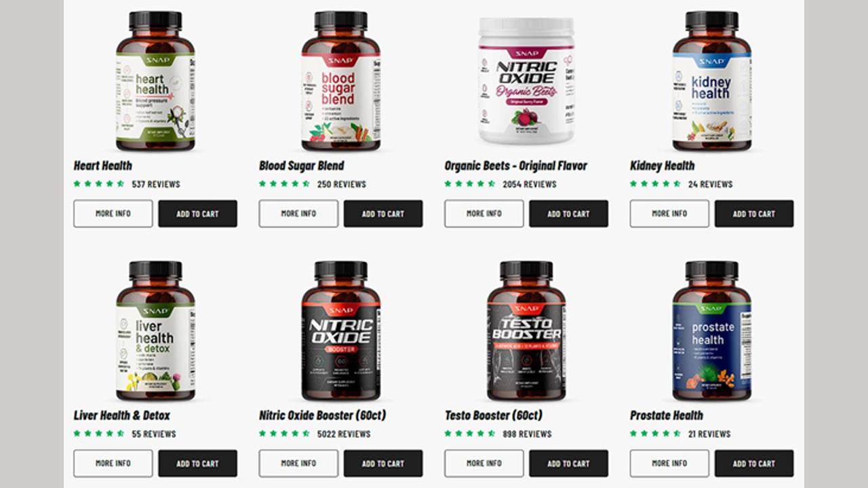Get more info on Organic Beets
Viewport: 868px width, 488px height.
(484, 213)
